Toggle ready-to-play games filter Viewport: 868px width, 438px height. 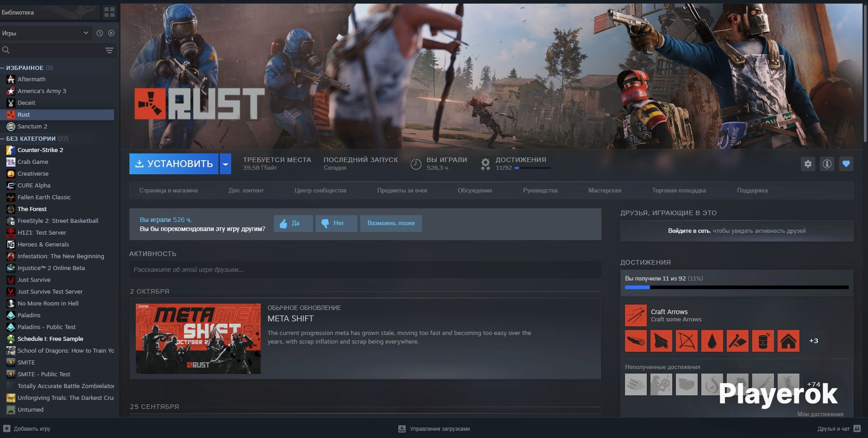click(x=111, y=33)
